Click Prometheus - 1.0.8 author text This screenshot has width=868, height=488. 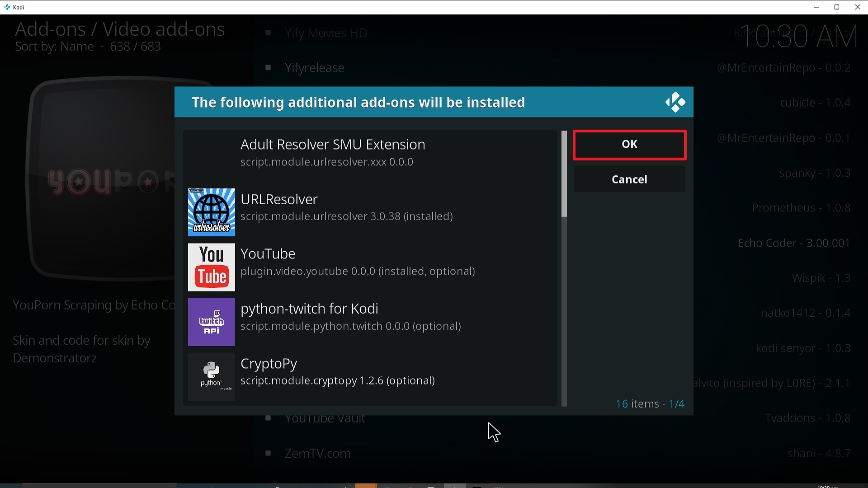point(801,208)
